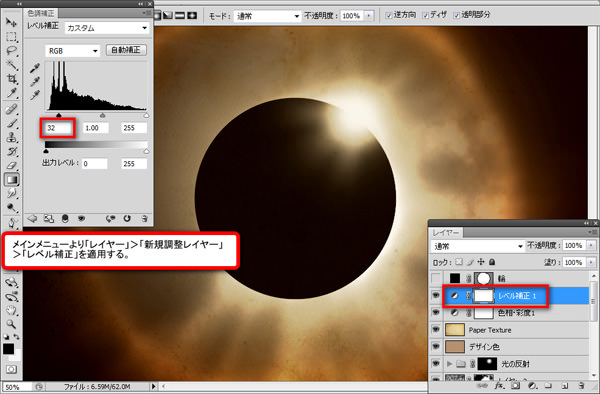Viewport: 600px width, 394px height.
Task: Open Layers panel 塗り fill arrow
Action: (592, 262)
